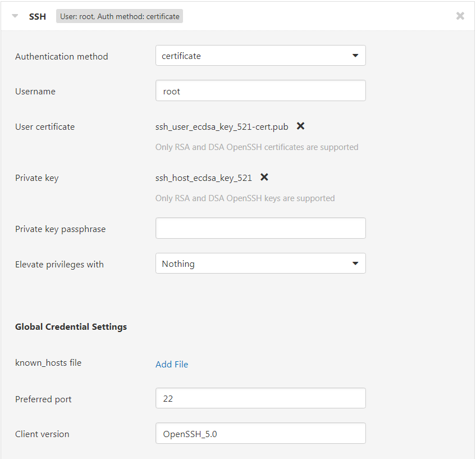The image size is (476, 459).
Task: Click the Elevate privileges with label
Action: coord(60,265)
